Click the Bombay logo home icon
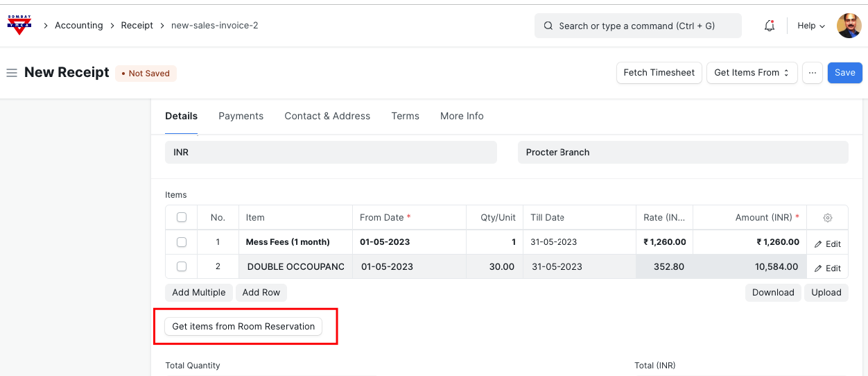 pos(19,25)
